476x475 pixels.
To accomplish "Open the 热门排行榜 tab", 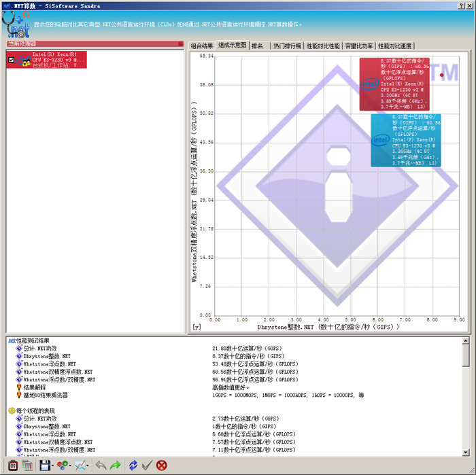I will (287, 46).
